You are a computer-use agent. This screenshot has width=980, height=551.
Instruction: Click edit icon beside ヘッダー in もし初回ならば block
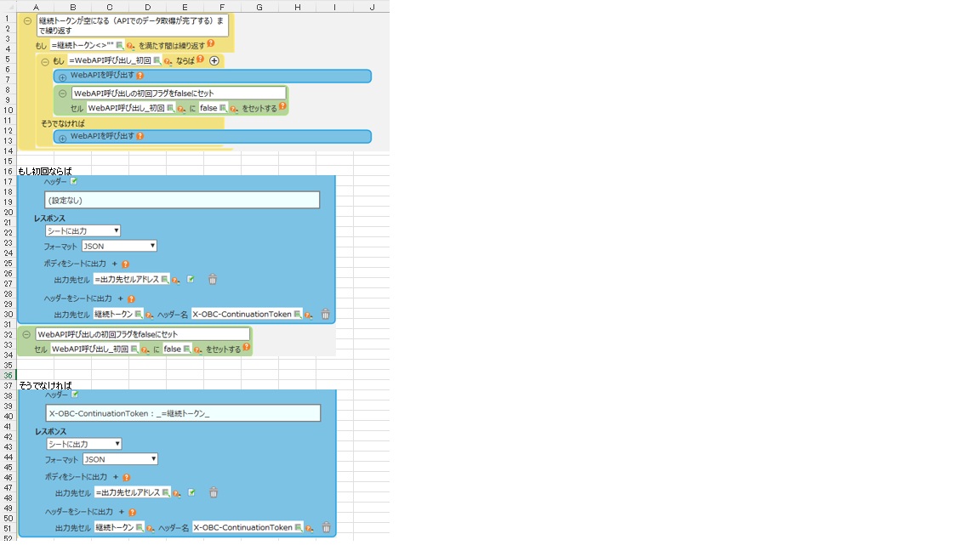pos(74,181)
